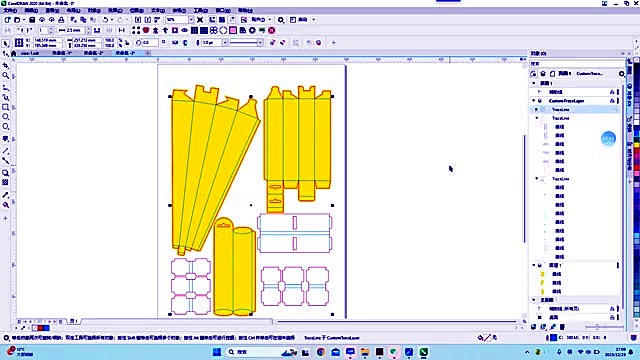Toggle the lock on the 辅助线 layer under 页面1

pyautogui.click(x=612, y=92)
